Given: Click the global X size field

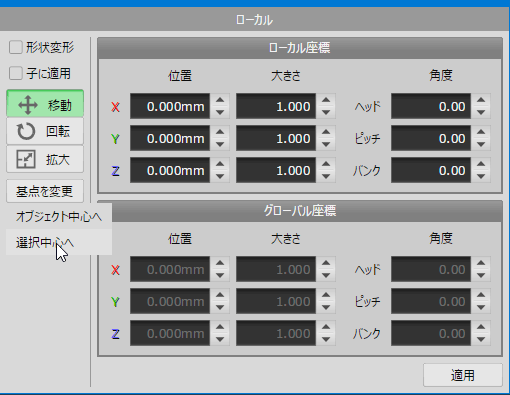Looking at the screenshot, I should point(276,269).
